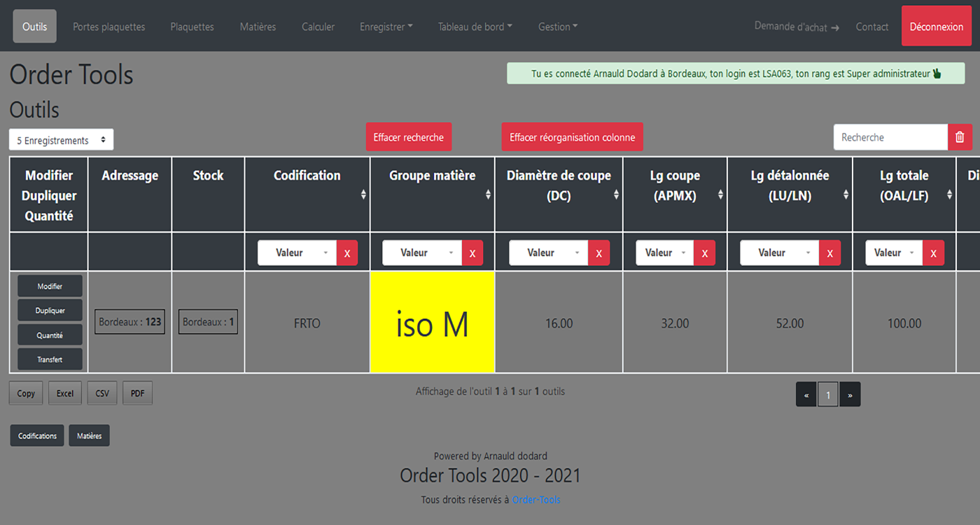Sort by Lg détalonnée (LU/LN) arrows

pos(846,195)
